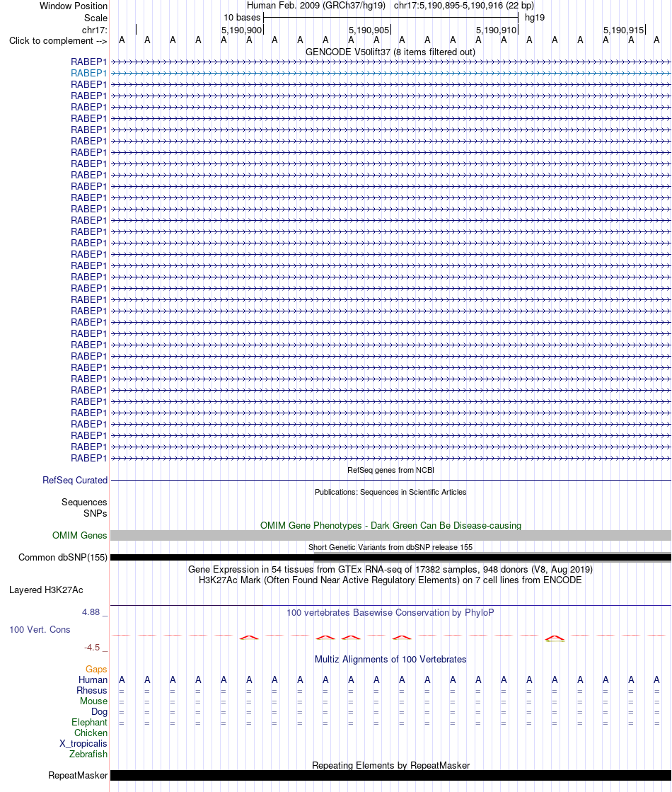672x792 pixels.
Task: Click the 'X_tropicalis' species row label
Action: (83, 743)
